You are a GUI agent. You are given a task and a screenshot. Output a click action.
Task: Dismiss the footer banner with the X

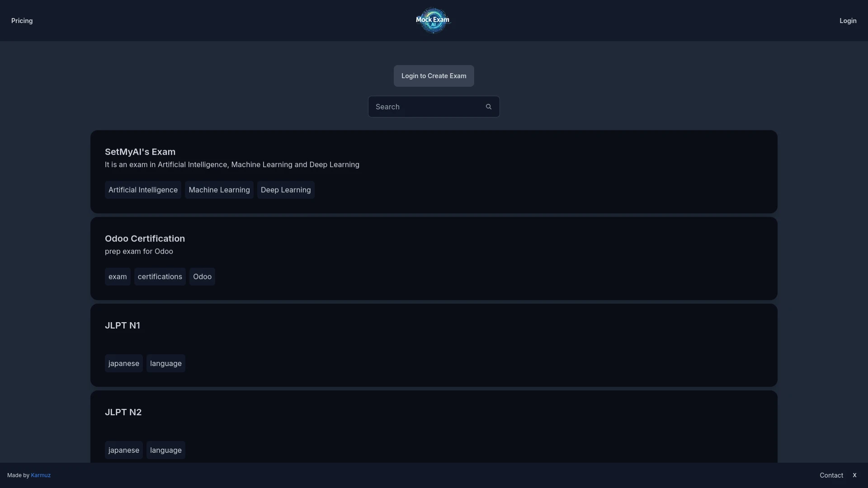pos(854,475)
